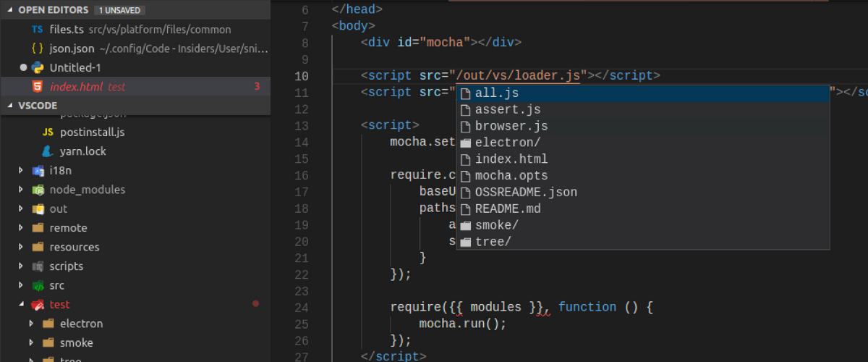This screenshot has height=362, width=868.
Task: Choose mocha.opts from the suggestion list
Action: (x=642, y=176)
